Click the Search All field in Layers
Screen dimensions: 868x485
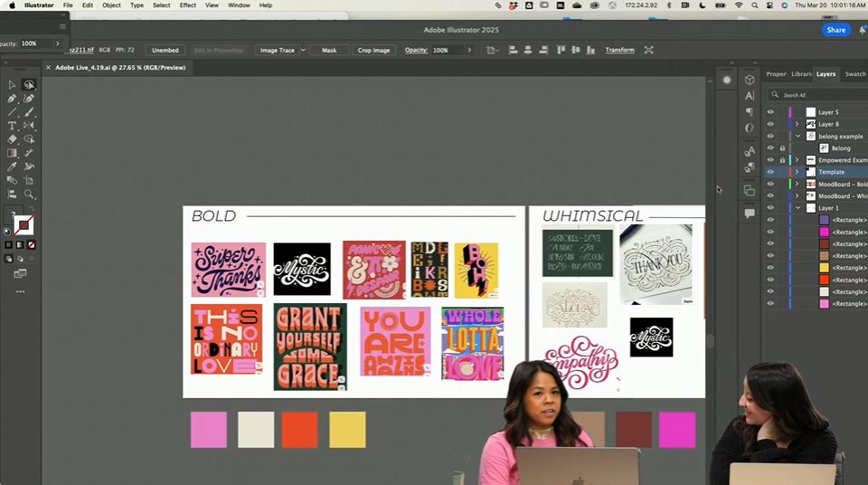pos(820,95)
